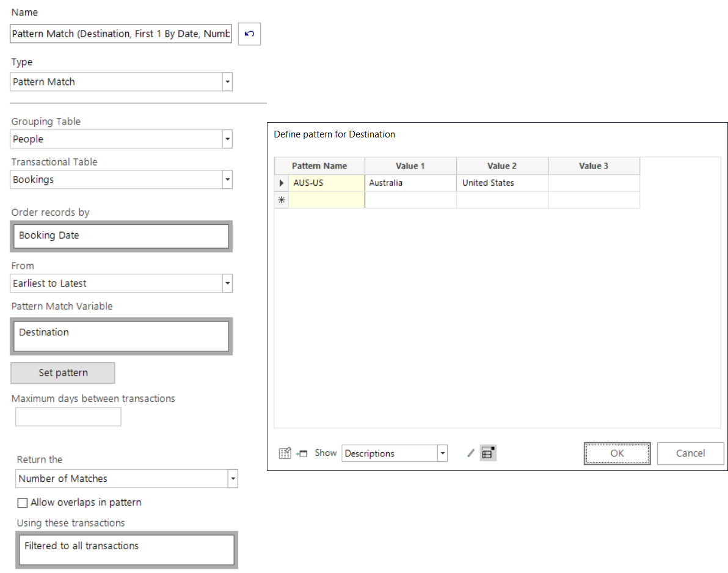The width and height of the screenshot is (728, 573).
Task: Click the Destination pattern match variable box
Action: [x=121, y=337]
